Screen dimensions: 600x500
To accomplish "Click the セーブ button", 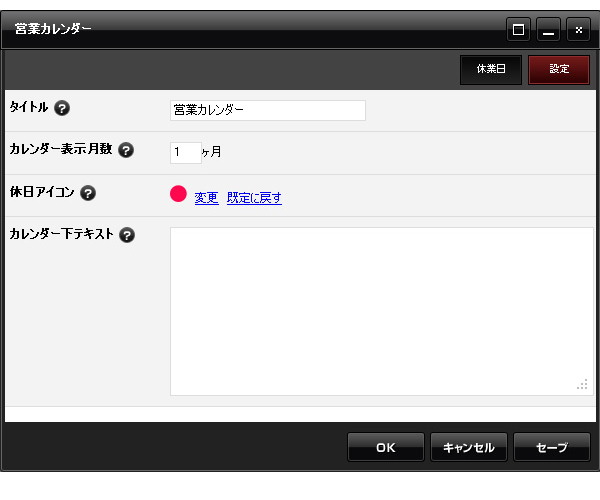I will tap(552, 447).
